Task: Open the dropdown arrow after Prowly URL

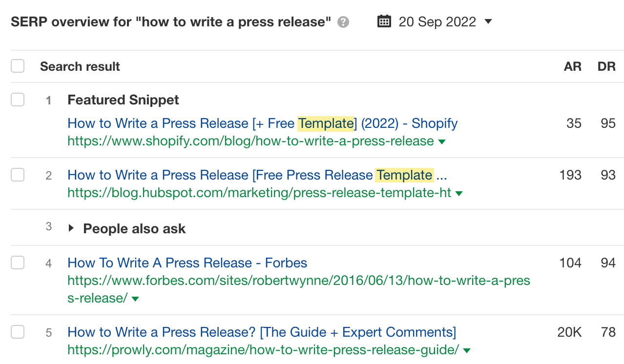Action: click(x=467, y=350)
